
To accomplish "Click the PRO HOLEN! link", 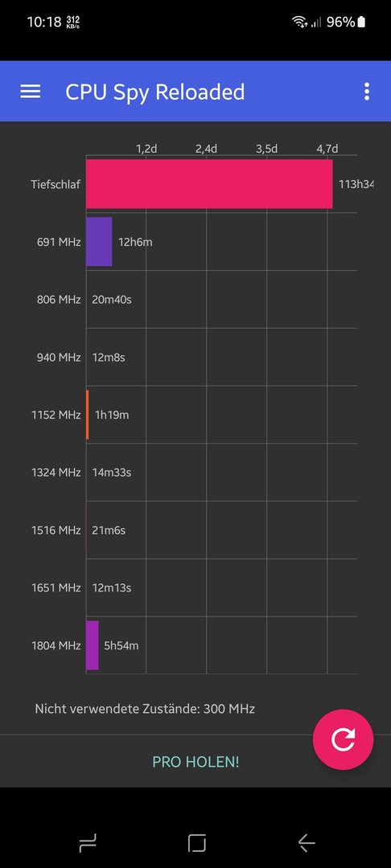I will [195, 762].
